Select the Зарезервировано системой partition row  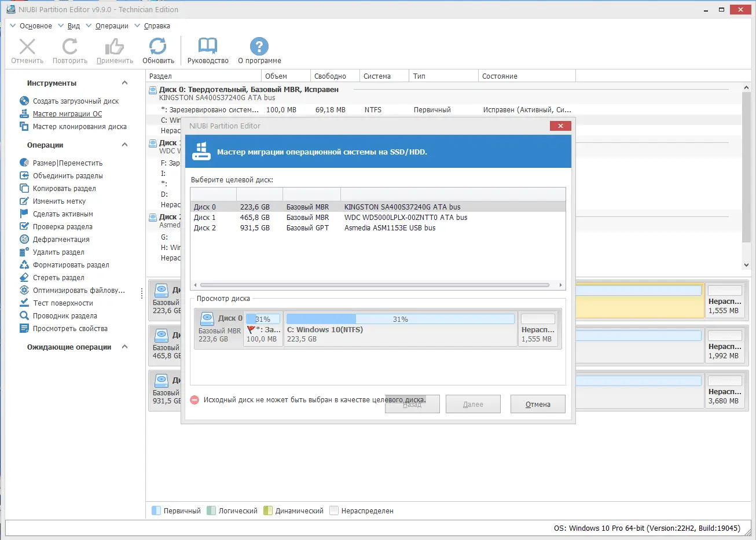[444, 109]
